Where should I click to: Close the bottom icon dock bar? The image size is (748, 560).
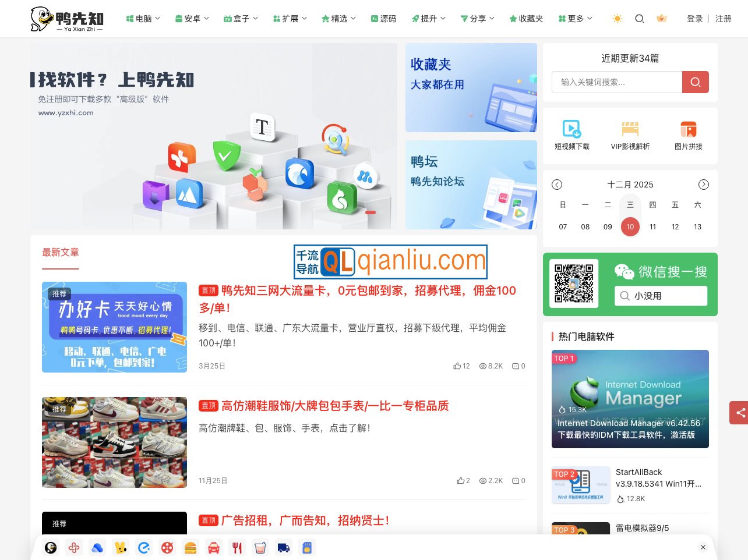coord(703,547)
